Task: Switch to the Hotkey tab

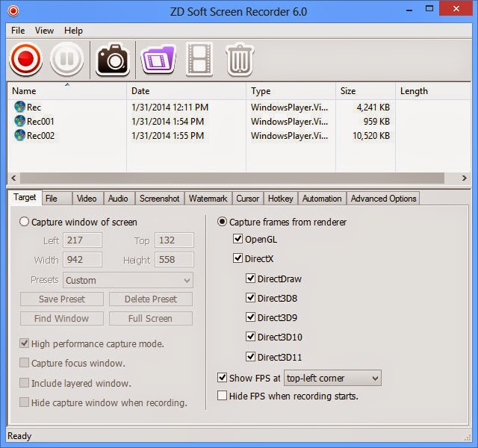Action: tap(281, 199)
